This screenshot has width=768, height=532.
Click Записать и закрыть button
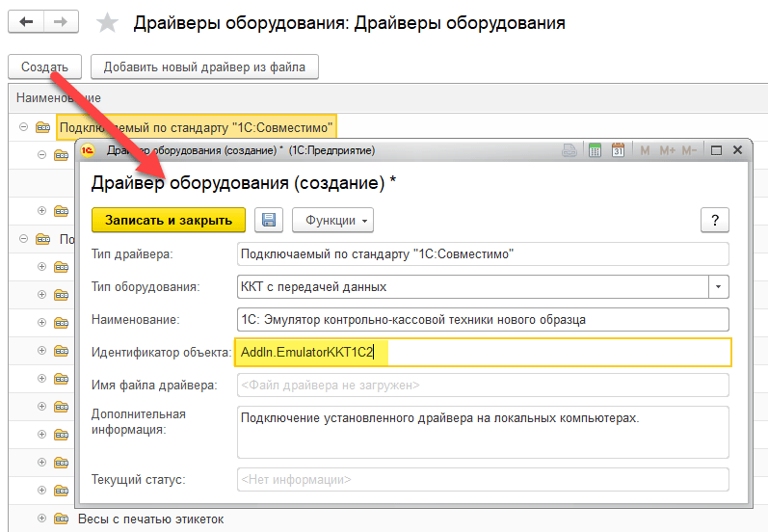click(169, 220)
